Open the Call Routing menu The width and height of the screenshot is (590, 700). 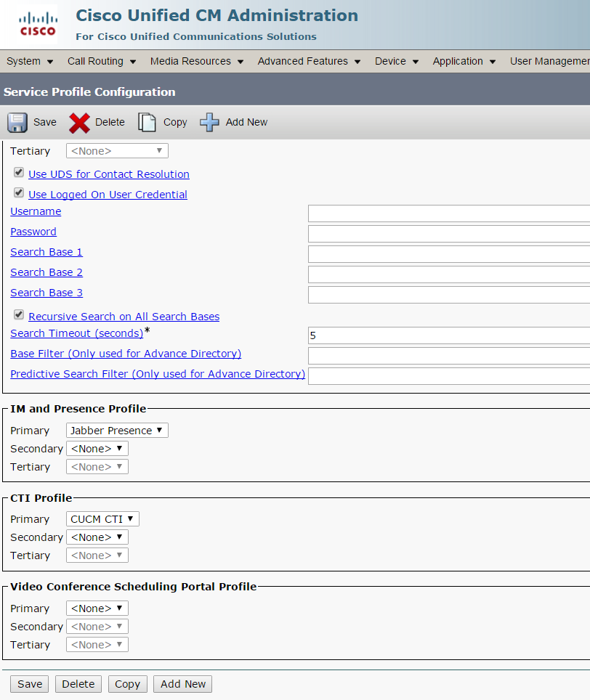(x=102, y=61)
